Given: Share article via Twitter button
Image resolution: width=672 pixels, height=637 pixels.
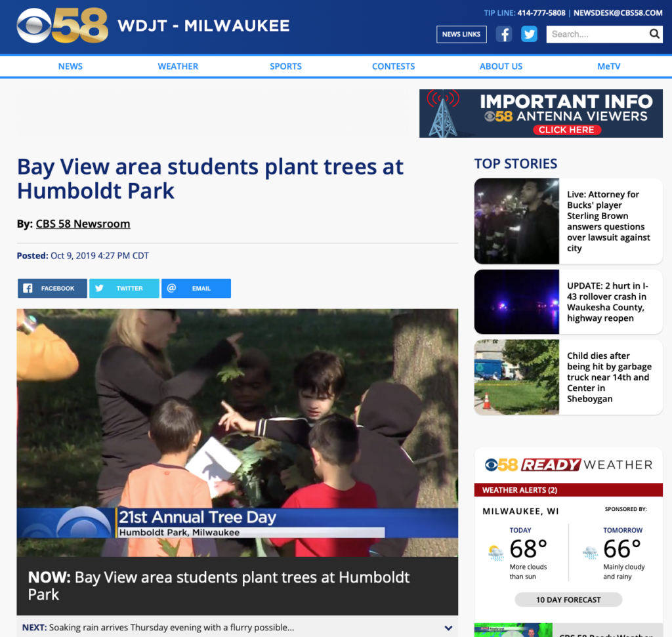Looking at the screenshot, I should click(124, 288).
